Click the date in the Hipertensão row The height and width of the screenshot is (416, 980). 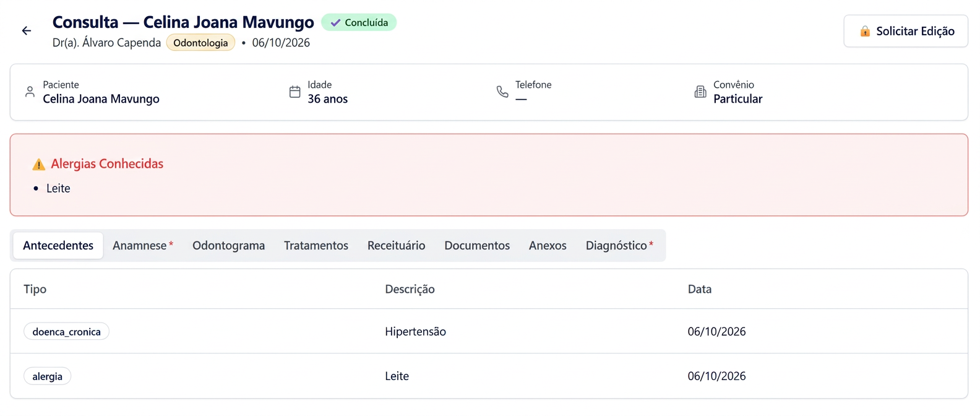(x=716, y=332)
